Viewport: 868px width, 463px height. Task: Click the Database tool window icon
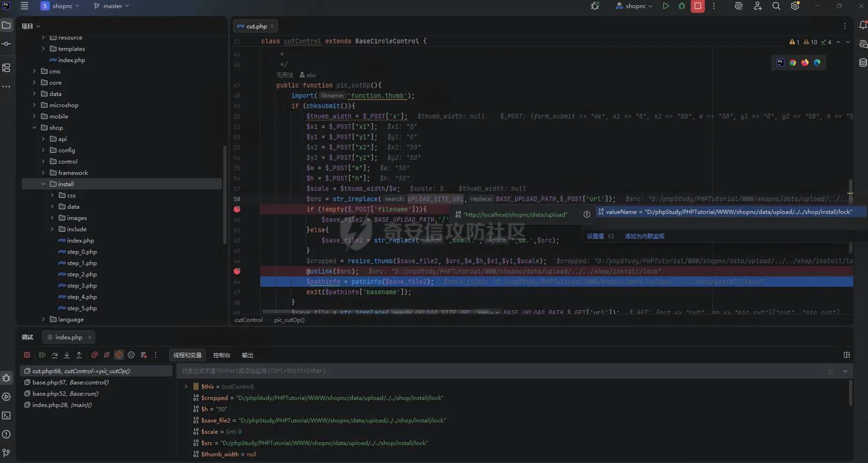[863, 63]
